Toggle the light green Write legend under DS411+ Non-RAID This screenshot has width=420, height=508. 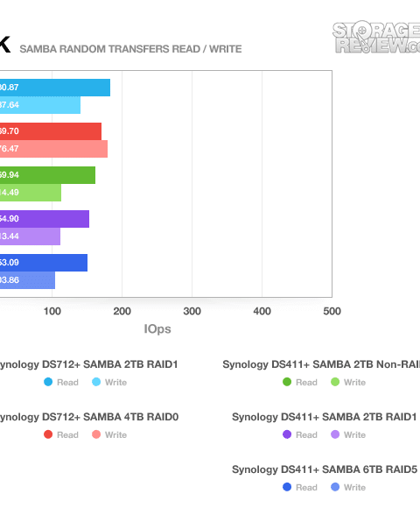pos(348,382)
